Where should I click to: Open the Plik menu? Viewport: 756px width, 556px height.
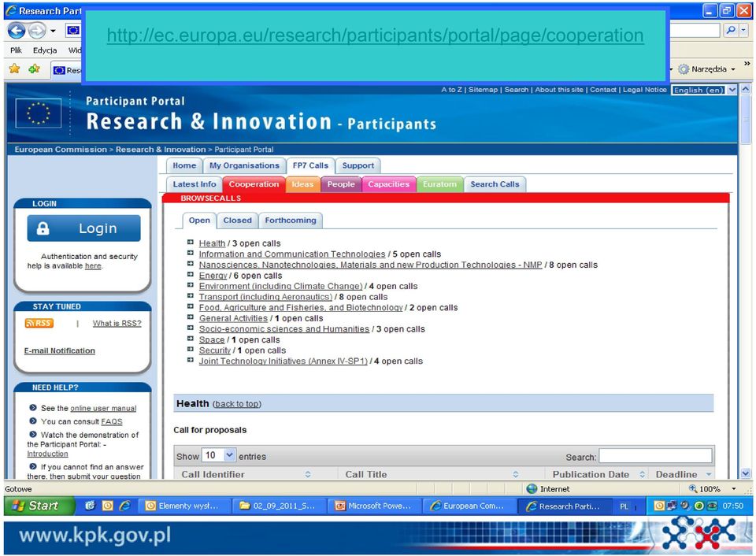pos(16,50)
